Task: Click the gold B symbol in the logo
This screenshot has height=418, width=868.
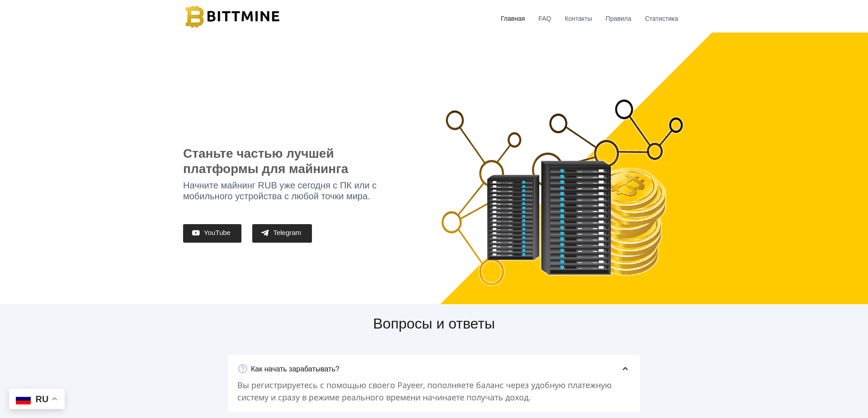Action: (x=194, y=16)
